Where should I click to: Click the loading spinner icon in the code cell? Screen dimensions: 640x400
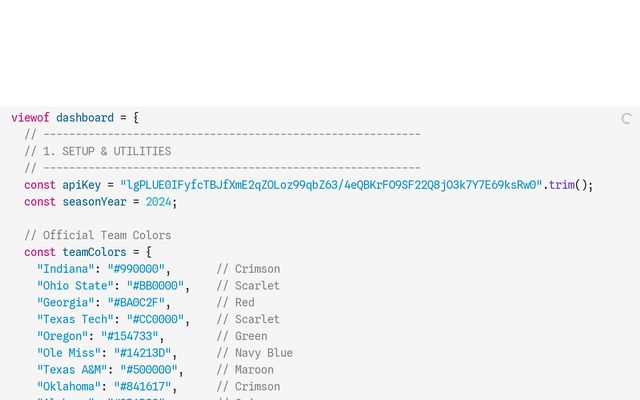(627, 118)
